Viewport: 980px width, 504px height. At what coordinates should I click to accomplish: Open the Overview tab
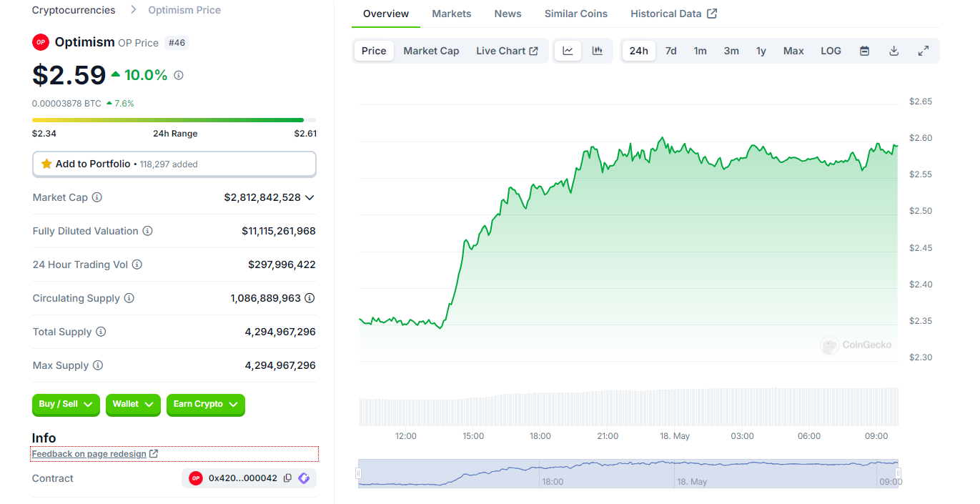point(386,14)
